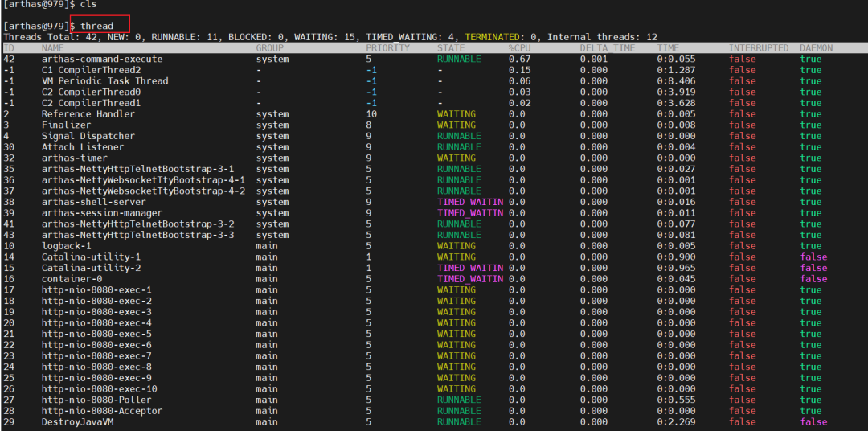The height and width of the screenshot is (431, 868).
Task: Click 'TERMINATED' in the summary line
Action: click(492, 37)
